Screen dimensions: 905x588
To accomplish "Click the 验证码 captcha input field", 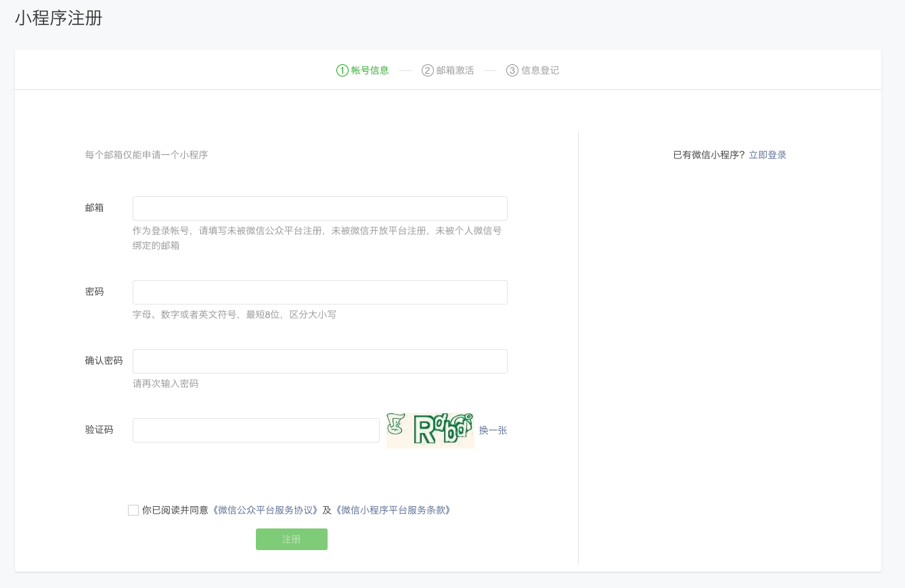I will point(256,430).
